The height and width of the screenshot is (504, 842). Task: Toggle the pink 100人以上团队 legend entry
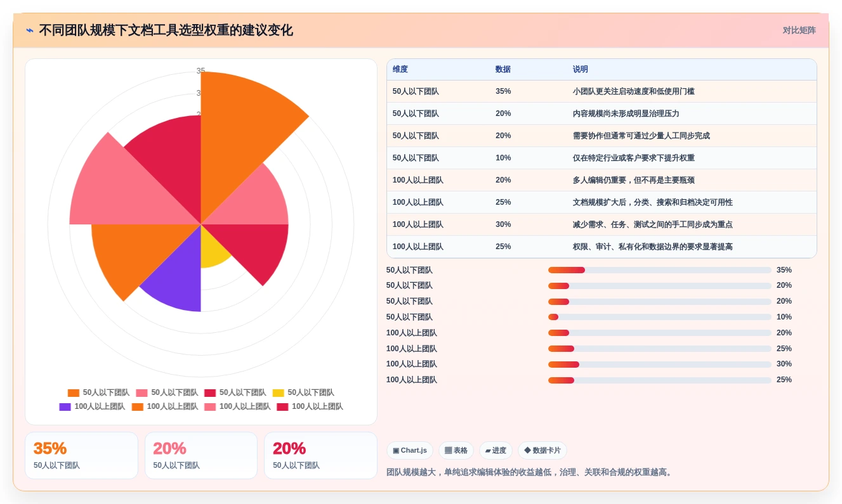pos(237,407)
